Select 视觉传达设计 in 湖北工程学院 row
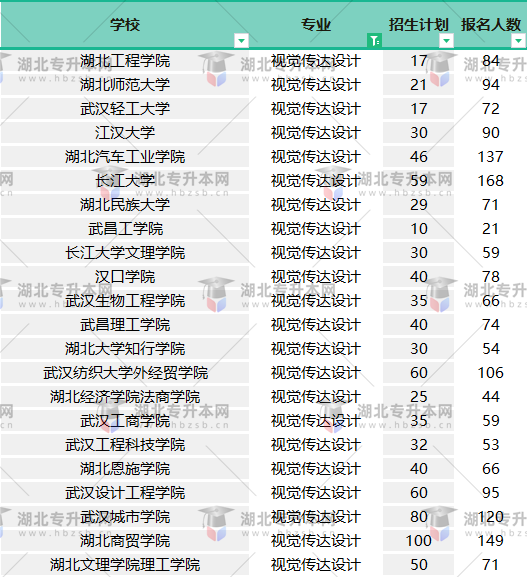Image resolution: width=527 pixels, height=577 pixels. tap(316, 61)
